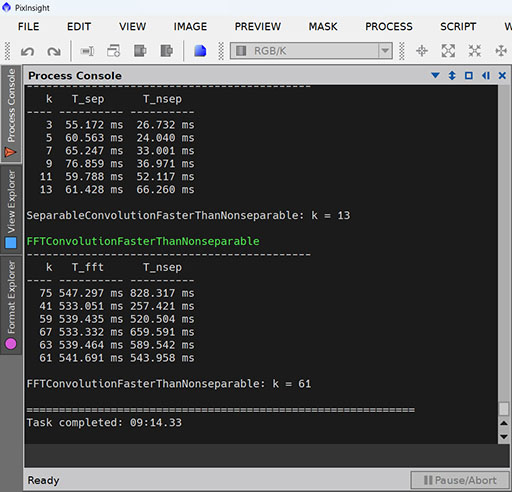
Task: Select the Process Console side tab
Action: [11, 114]
